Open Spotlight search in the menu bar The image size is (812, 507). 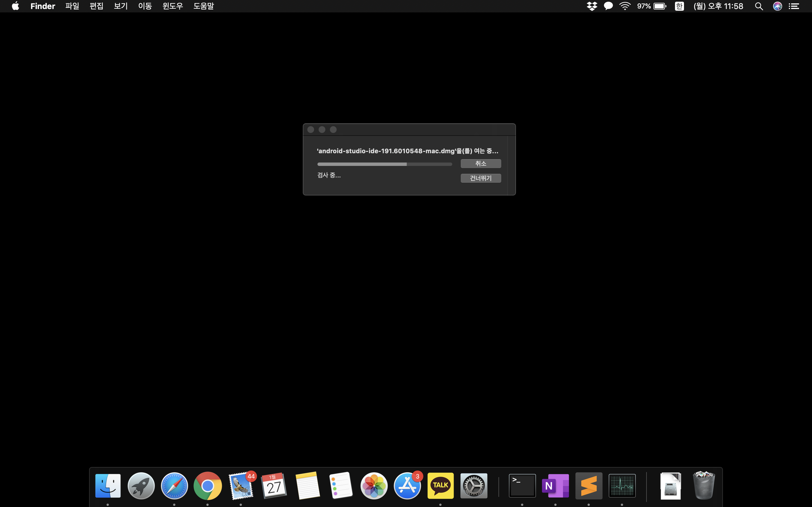[x=759, y=6]
